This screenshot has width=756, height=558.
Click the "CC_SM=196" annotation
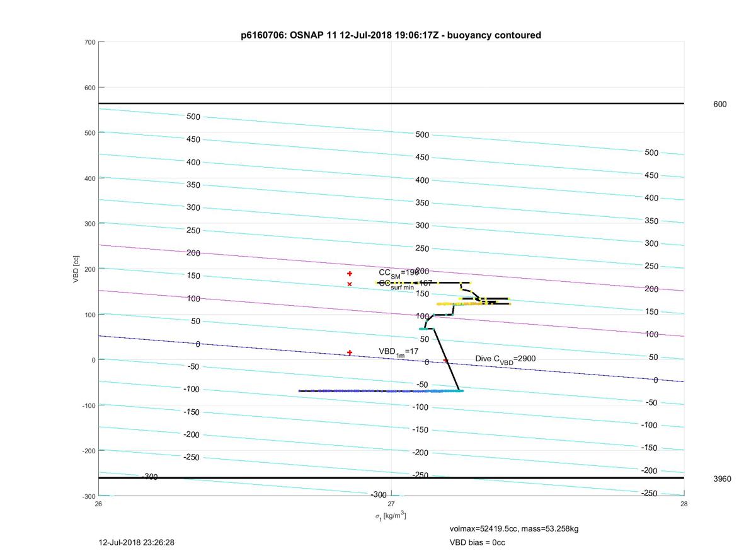pyautogui.click(x=399, y=273)
